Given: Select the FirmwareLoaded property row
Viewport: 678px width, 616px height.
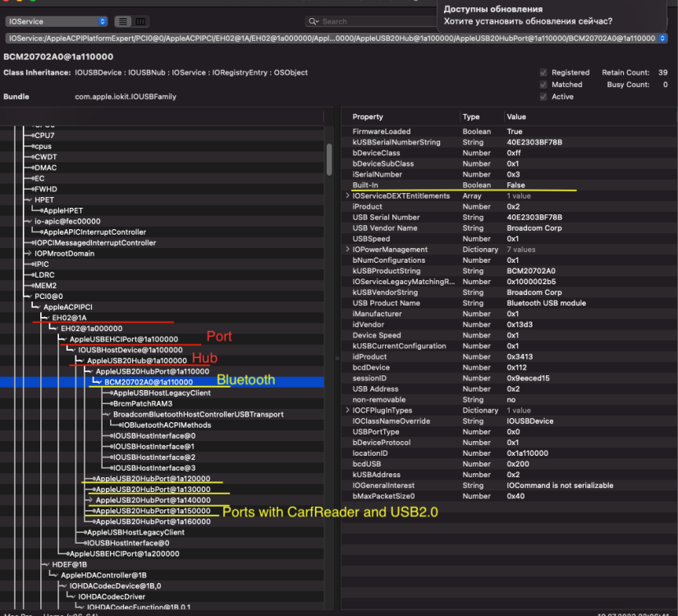Looking at the screenshot, I should [510, 131].
